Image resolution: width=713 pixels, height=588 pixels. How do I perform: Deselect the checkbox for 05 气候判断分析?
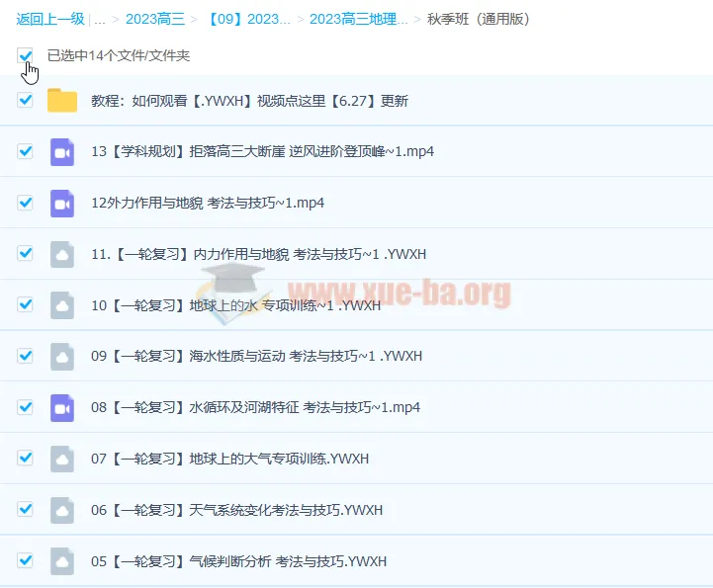tap(26, 561)
